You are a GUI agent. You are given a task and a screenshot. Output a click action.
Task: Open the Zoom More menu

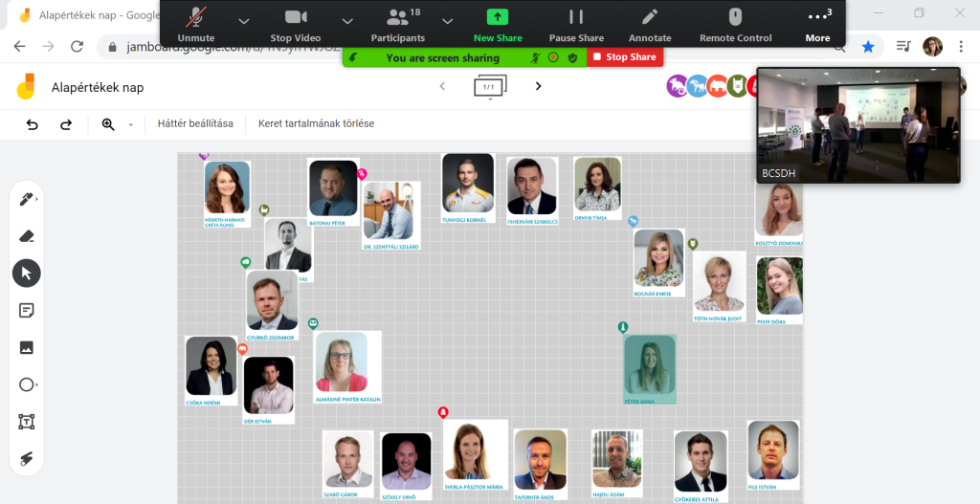(x=817, y=23)
